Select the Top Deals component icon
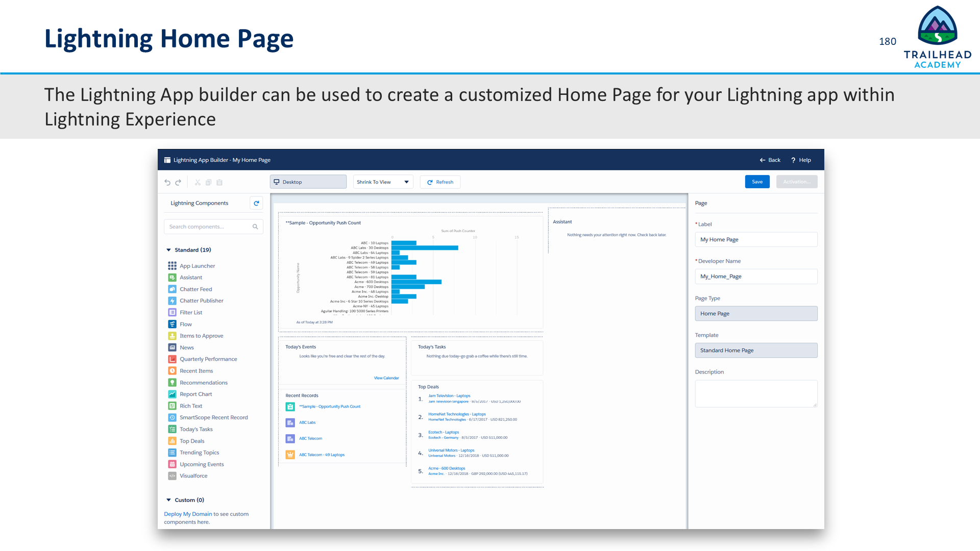The height and width of the screenshot is (551, 980). point(173,441)
